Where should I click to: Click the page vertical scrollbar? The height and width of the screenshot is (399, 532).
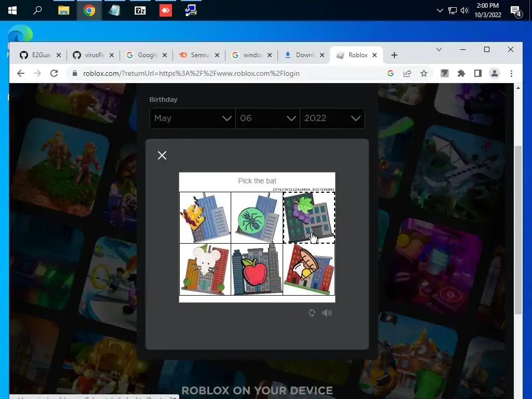(518, 230)
